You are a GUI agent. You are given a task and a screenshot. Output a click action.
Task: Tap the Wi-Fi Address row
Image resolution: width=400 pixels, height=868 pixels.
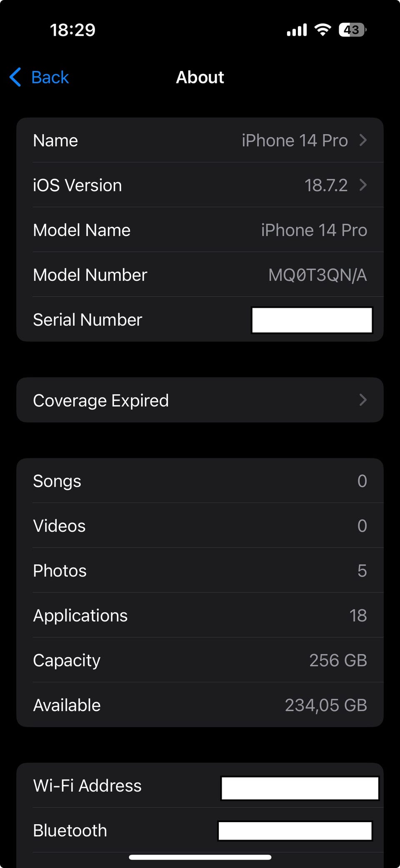tap(200, 786)
